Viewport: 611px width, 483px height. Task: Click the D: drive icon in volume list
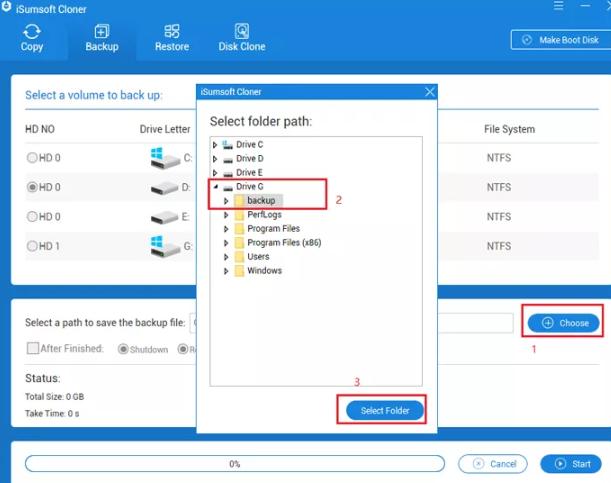coord(164,188)
